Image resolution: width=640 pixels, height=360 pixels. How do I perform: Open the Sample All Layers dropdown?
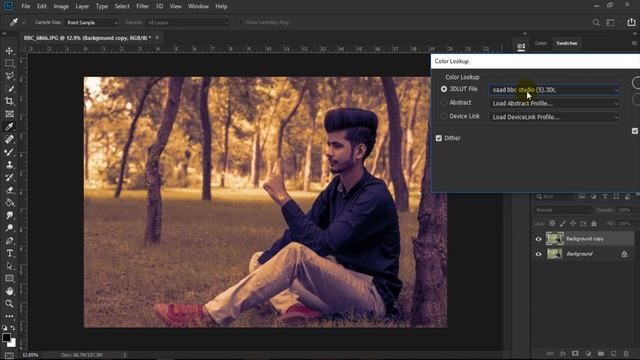point(187,22)
